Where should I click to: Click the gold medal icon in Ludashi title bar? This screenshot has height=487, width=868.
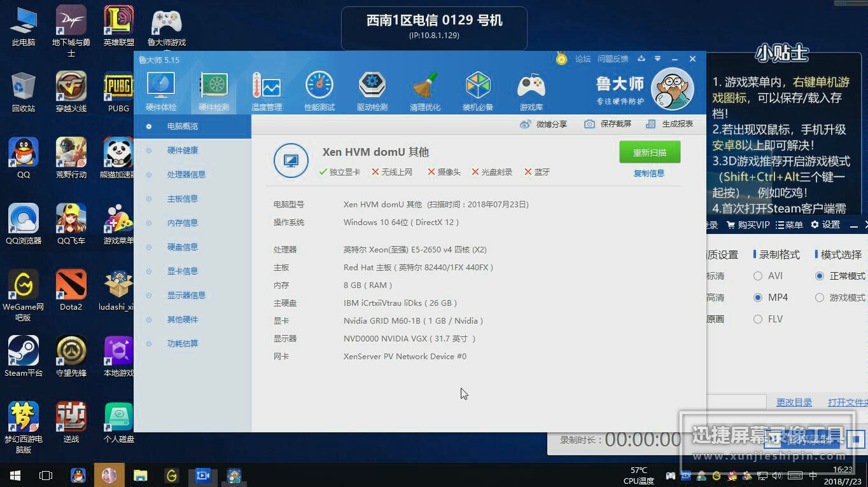[x=561, y=58]
